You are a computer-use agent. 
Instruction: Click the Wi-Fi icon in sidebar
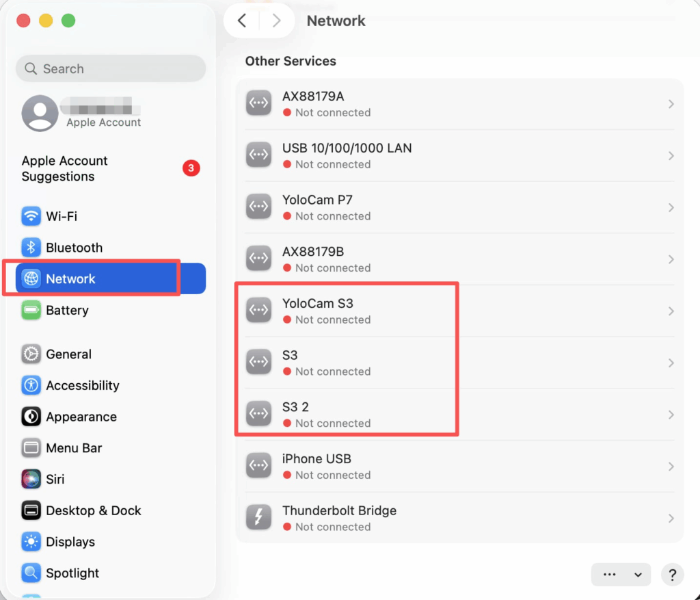click(31, 216)
